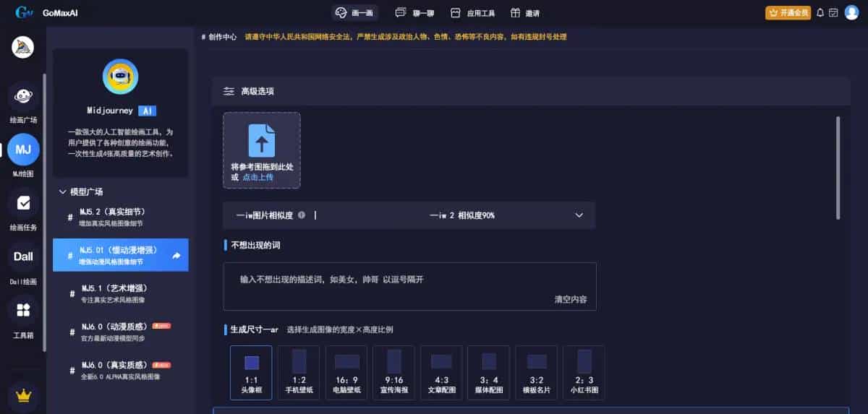Screen dimensions: 868x414
Task: Open the 应用工具 tab
Action: (x=472, y=12)
